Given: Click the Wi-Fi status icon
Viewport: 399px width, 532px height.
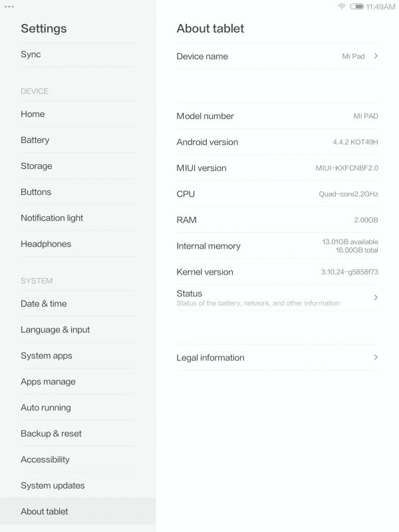Looking at the screenshot, I should pyautogui.click(x=340, y=8).
